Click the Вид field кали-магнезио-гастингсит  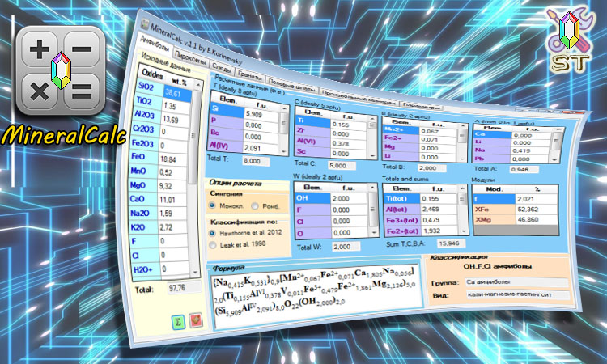pyautogui.click(x=518, y=294)
